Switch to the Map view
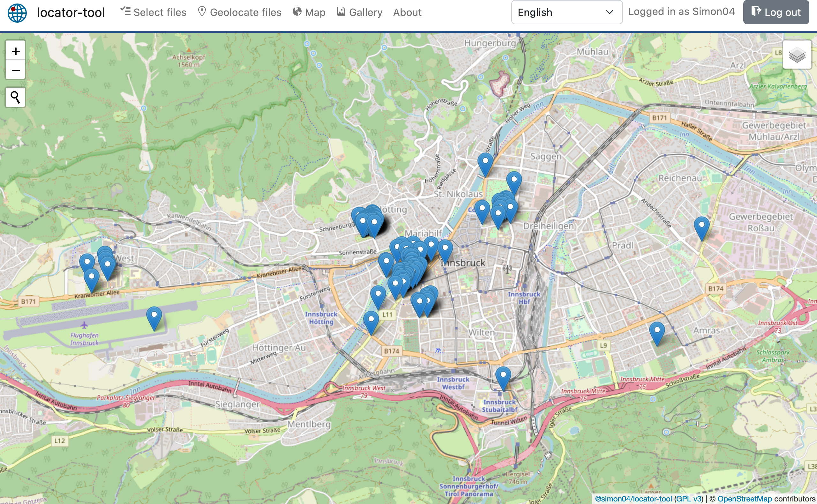Viewport: 817px width, 504px height. 309,12
